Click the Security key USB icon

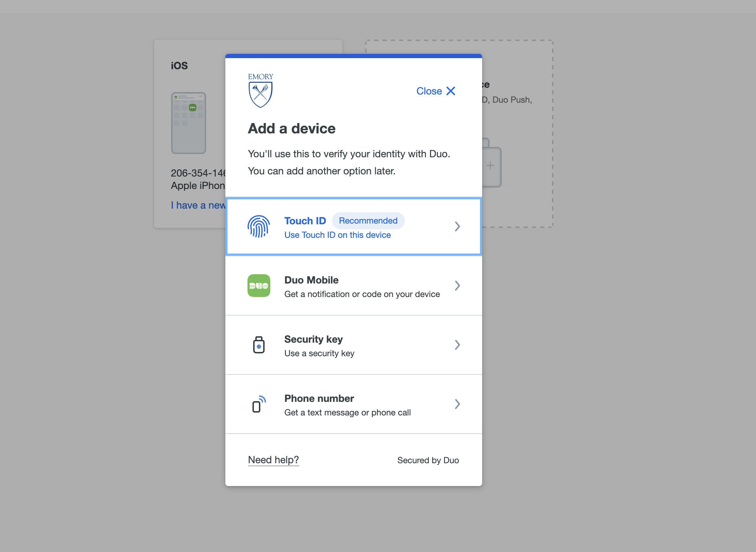[x=259, y=345]
